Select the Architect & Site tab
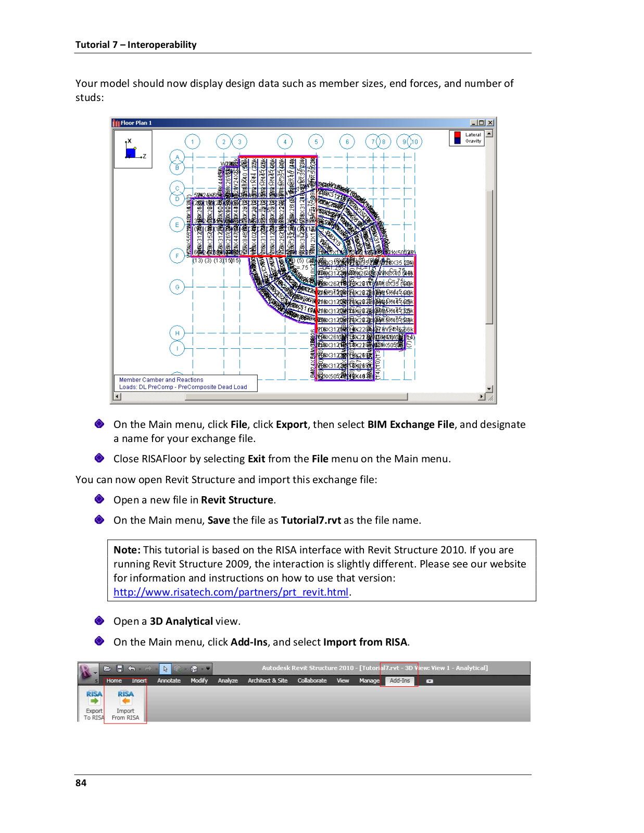Screen dimensions: 644x833 268,680
